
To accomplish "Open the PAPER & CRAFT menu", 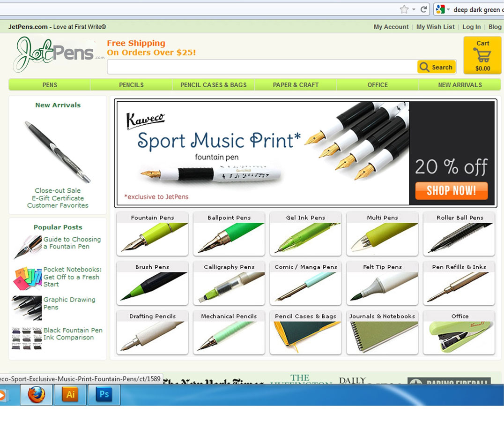I will tap(296, 85).
